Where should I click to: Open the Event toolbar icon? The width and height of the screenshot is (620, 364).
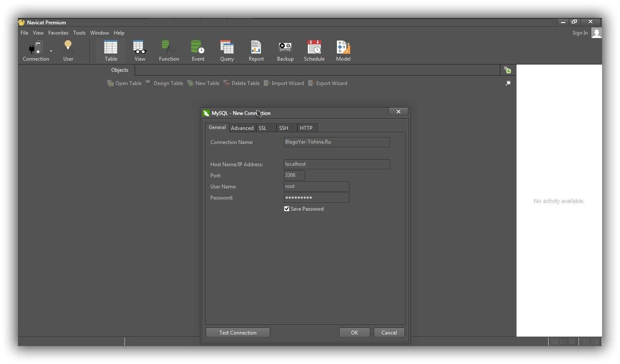(x=198, y=50)
